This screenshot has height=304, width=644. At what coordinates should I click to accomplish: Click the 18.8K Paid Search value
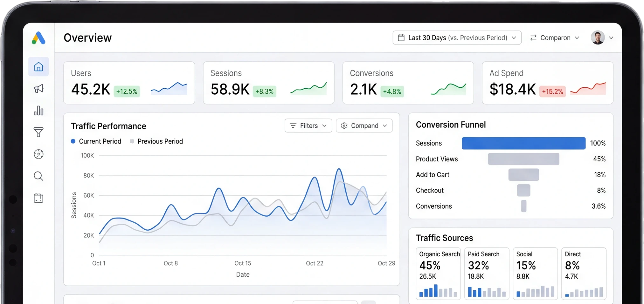coord(475,276)
